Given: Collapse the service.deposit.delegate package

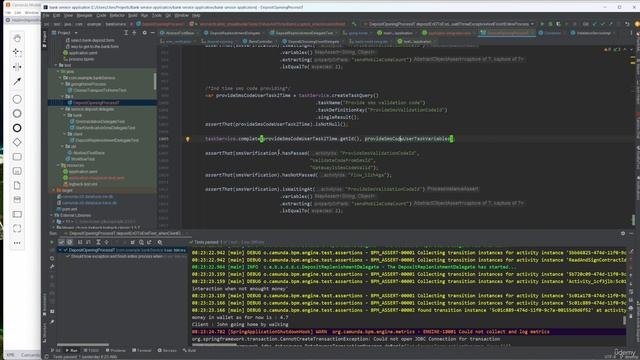Looking at the screenshot, I should pyautogui.click(x=62, y=109).
